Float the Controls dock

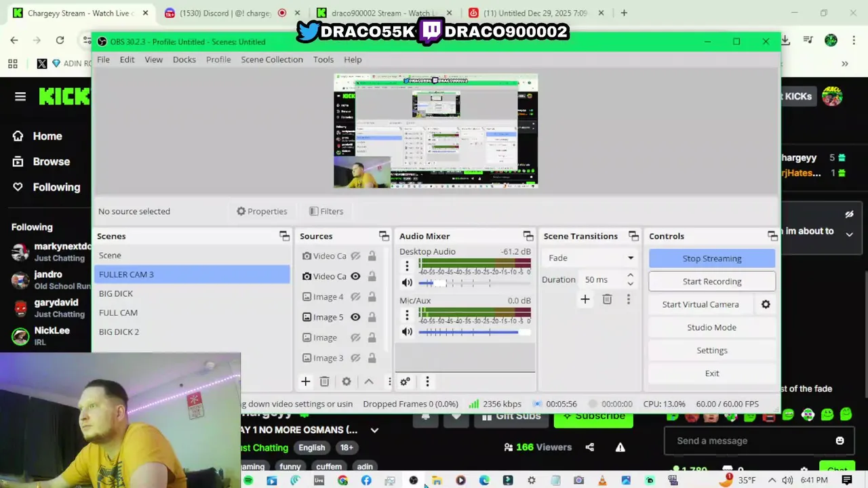pyautogui.click(x=772, y=236)
